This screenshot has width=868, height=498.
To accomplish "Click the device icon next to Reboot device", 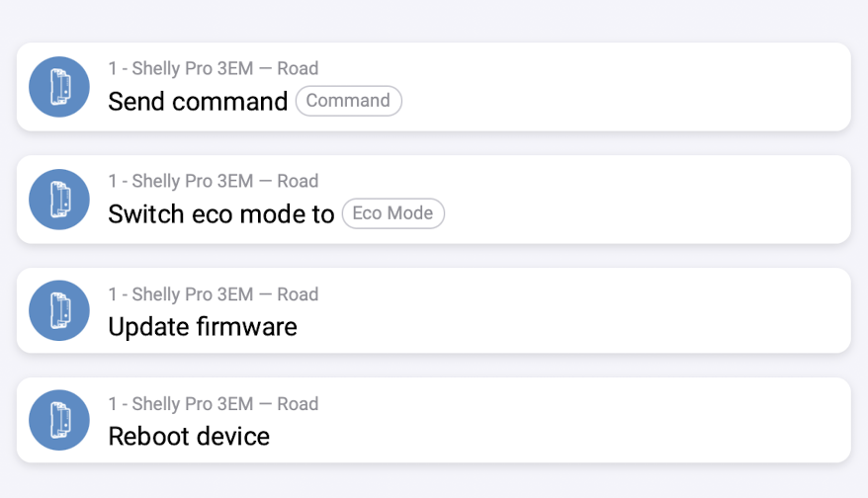I will pyautogui.click(x=59, y=420).
